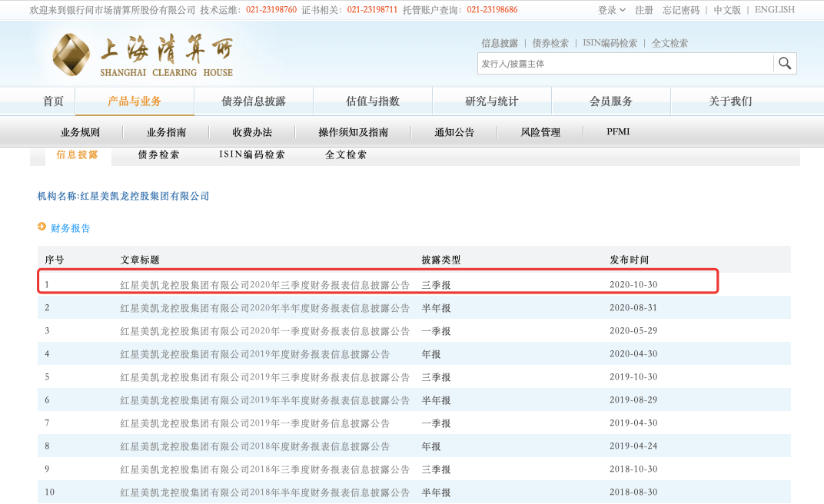Open the 2019年度财务报表 disclosure link

point(254,354)
